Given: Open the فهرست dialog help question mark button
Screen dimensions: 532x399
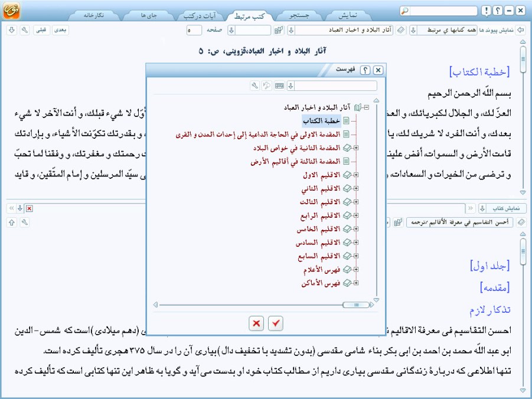Looking at the screenshot, I should (365, 70).
